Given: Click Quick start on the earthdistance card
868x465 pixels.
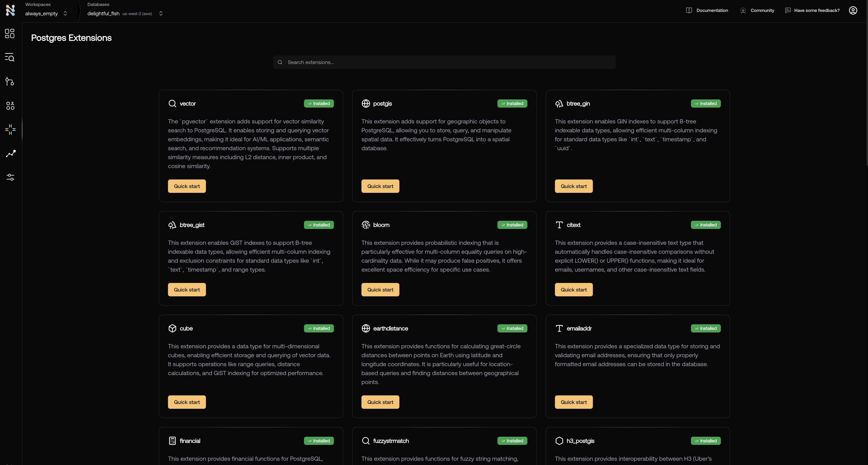Looking at the screenshot, I should point(380,402).
